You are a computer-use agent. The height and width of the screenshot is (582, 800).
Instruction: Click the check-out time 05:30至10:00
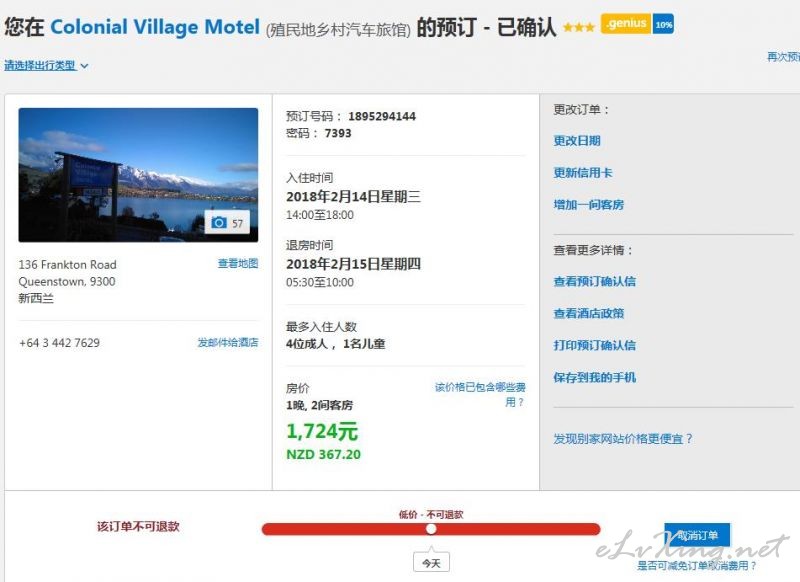(320, 282)
